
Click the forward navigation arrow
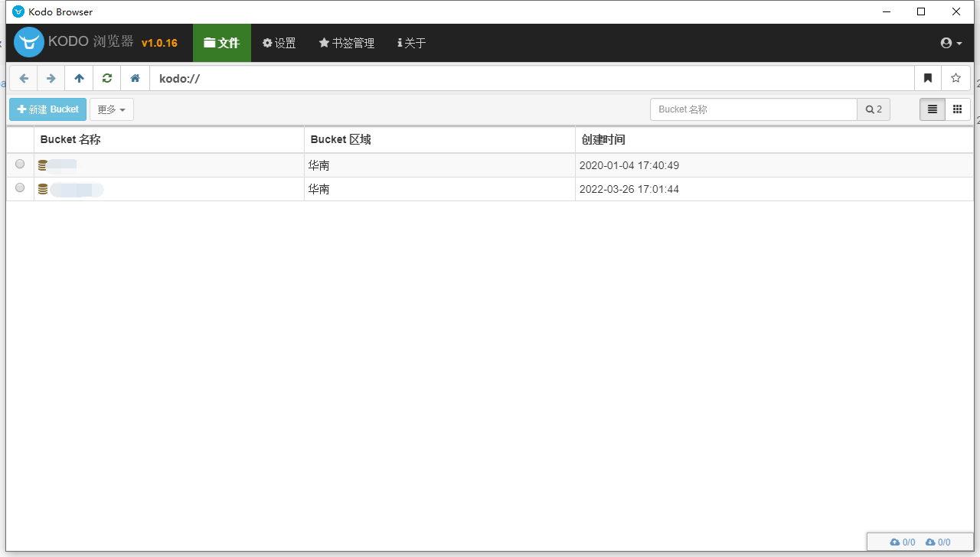point(51,78)
